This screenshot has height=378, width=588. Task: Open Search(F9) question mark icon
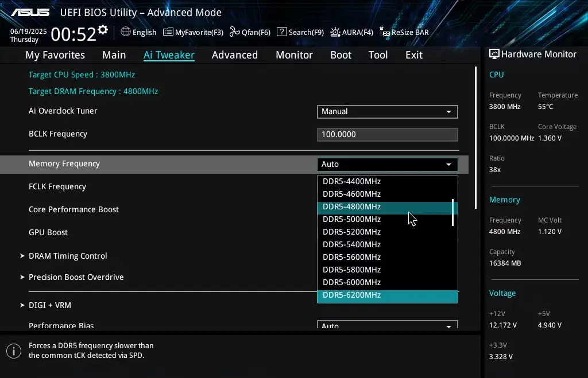pos(281,32)
